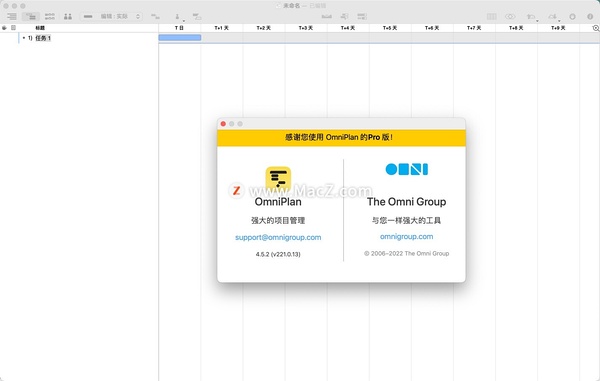Click the T+2 天 timeline header
Viewport: 600px width, 381px height.
[264, 28]
